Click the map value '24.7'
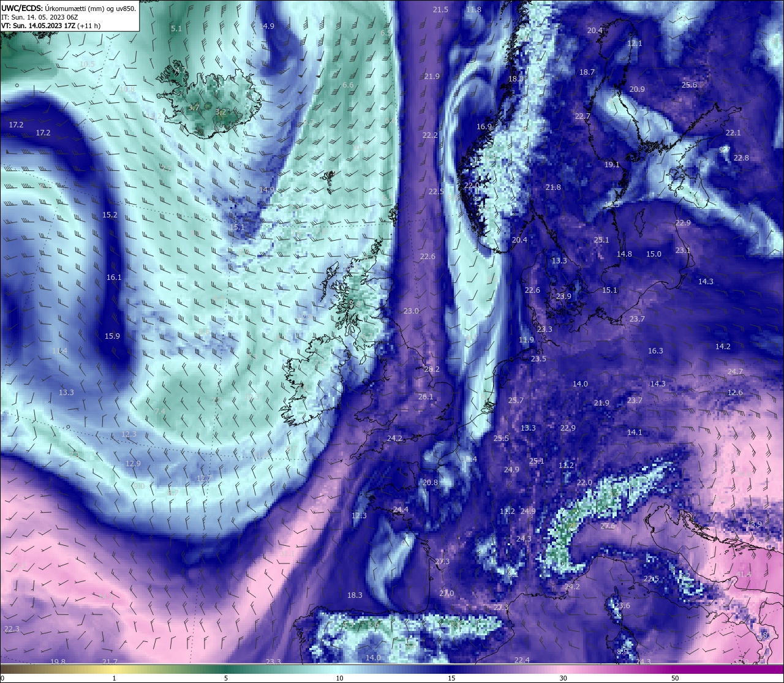 [x=735, y=372]
